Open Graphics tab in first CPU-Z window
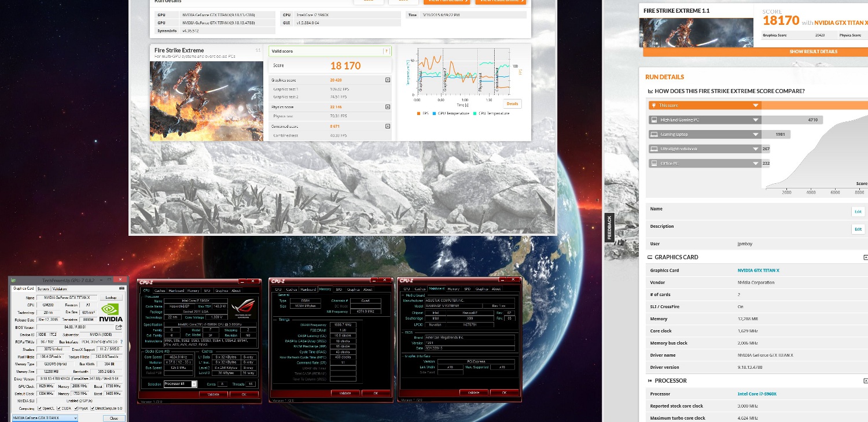Viewport: 868px width, 422px height. [222, 291]
